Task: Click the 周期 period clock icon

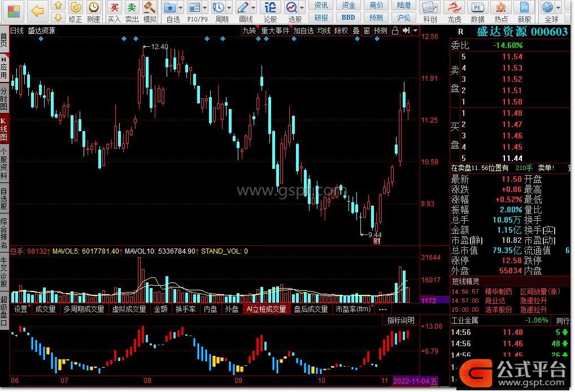Action: pos(219,7)
